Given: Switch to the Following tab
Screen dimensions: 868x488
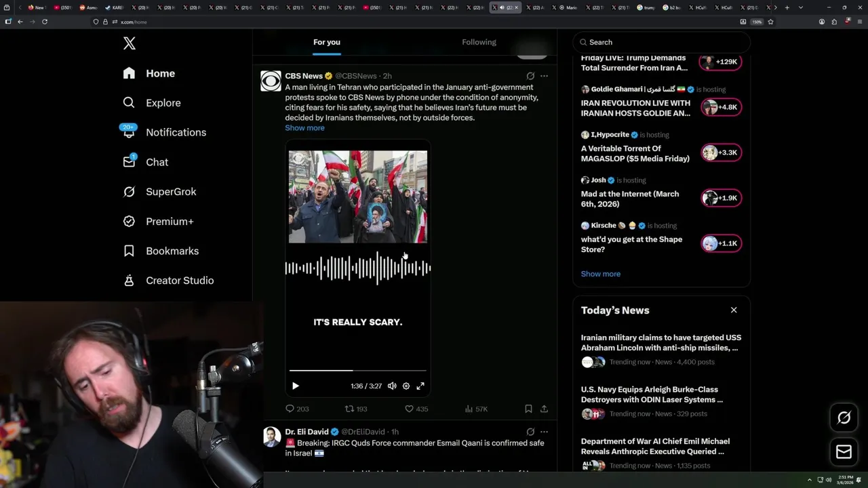Looking at the screenshot, I should pos(479,42).
